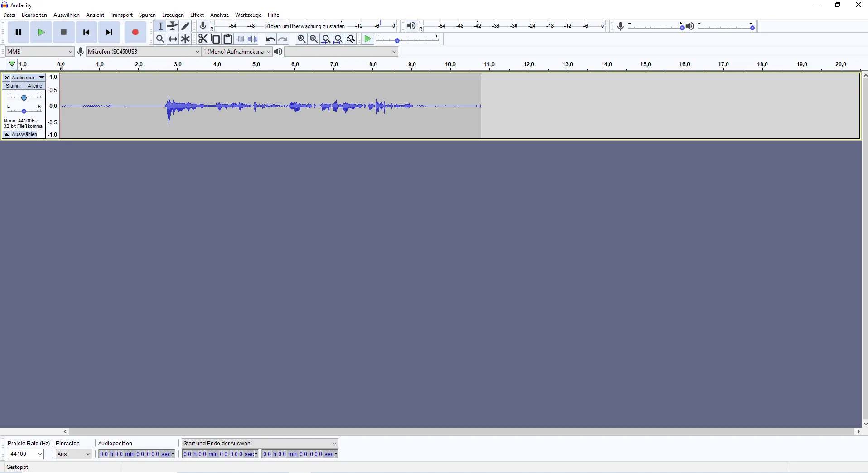Select the Envelope tool

(x=173, y=26)
